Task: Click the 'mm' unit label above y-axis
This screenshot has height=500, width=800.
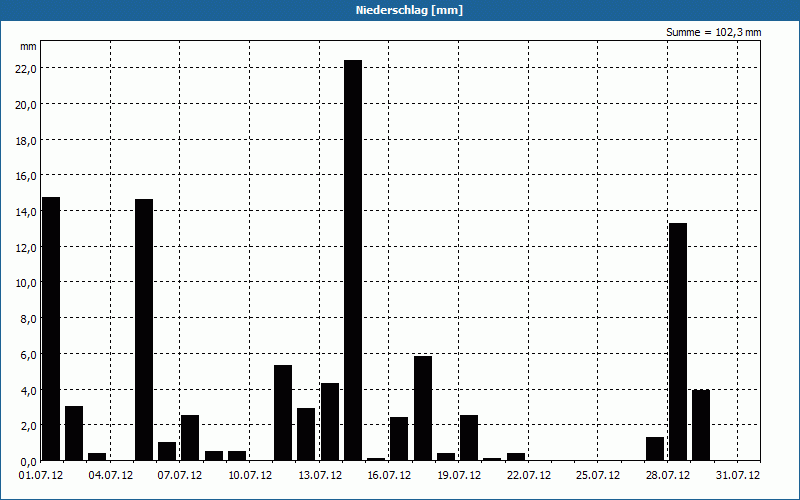Action: click(28, 46)
